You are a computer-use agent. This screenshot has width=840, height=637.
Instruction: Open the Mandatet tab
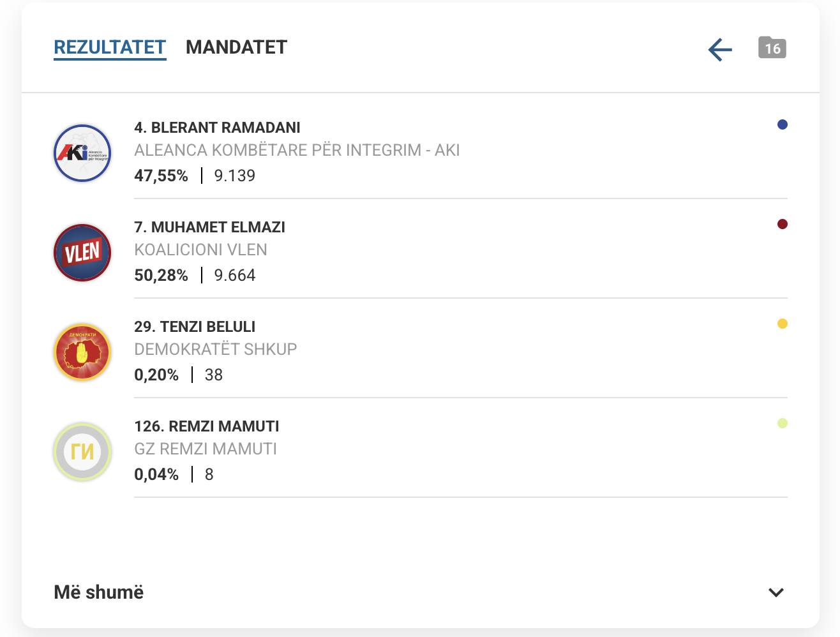[236, 47]
